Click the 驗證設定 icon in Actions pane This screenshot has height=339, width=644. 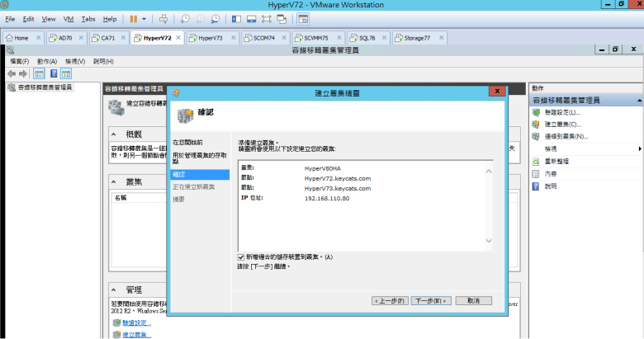[x=537, y=111]
